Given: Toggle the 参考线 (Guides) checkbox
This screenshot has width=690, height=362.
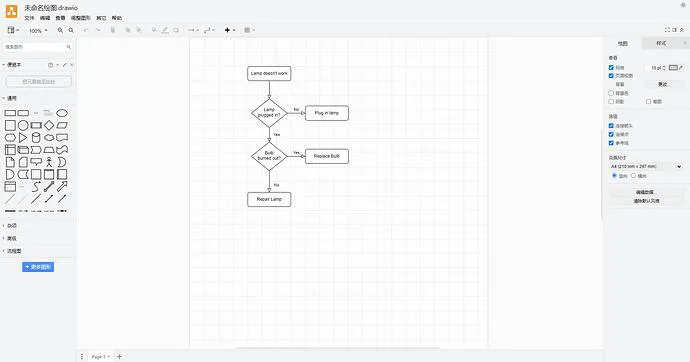Looking at the screenshot, I should (x=611, y=143).
